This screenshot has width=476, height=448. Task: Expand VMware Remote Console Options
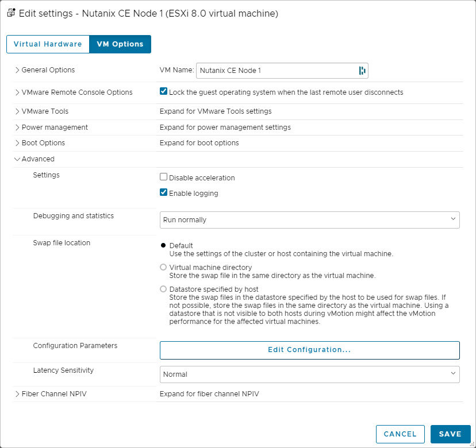(x=17, y=92)
